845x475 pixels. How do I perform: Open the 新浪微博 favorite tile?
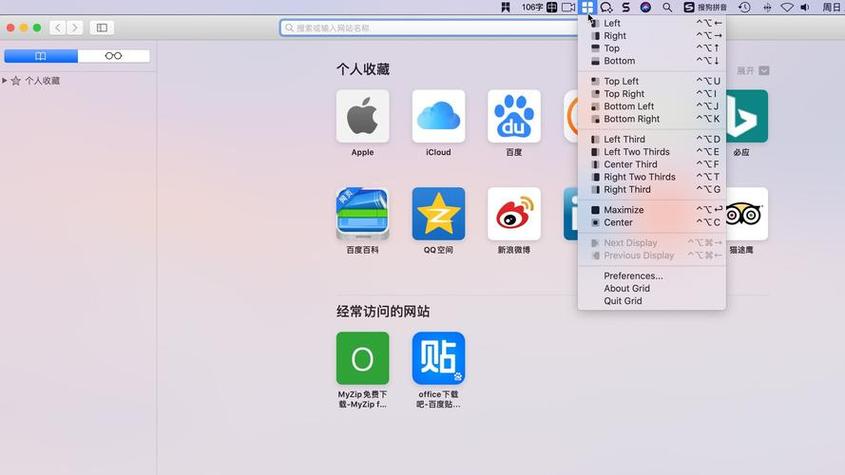514,214
